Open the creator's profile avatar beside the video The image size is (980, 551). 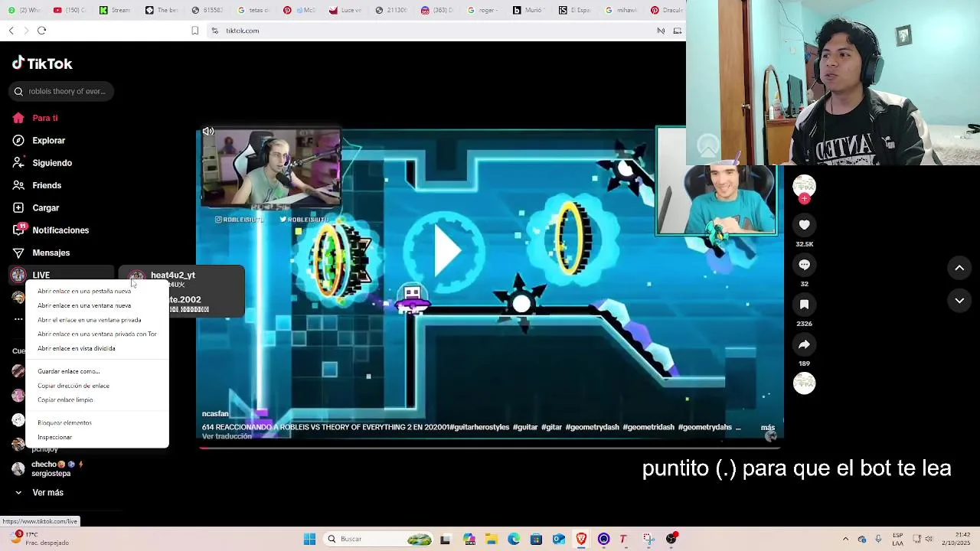click(804, 185)
